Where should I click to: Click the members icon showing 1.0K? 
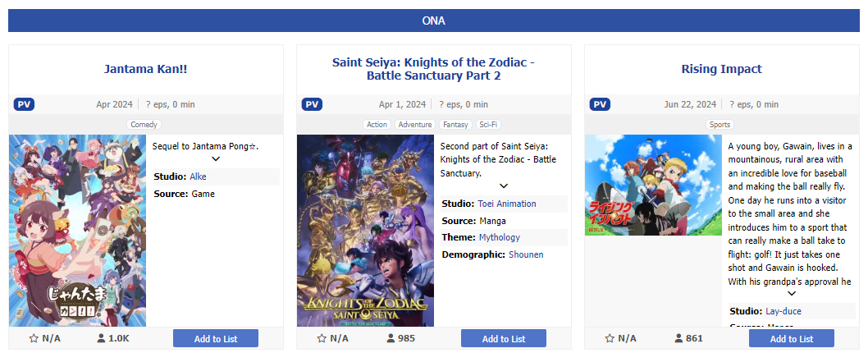click(x=101, y=338)
